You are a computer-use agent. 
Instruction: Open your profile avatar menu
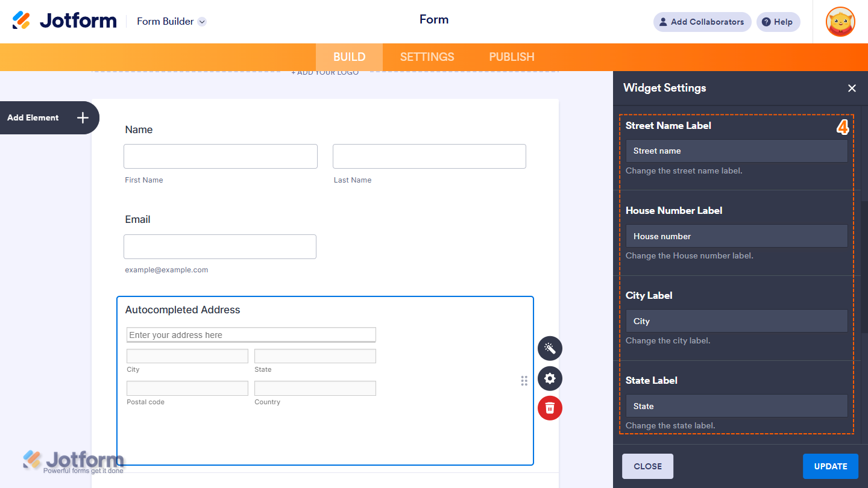(840, 22)
